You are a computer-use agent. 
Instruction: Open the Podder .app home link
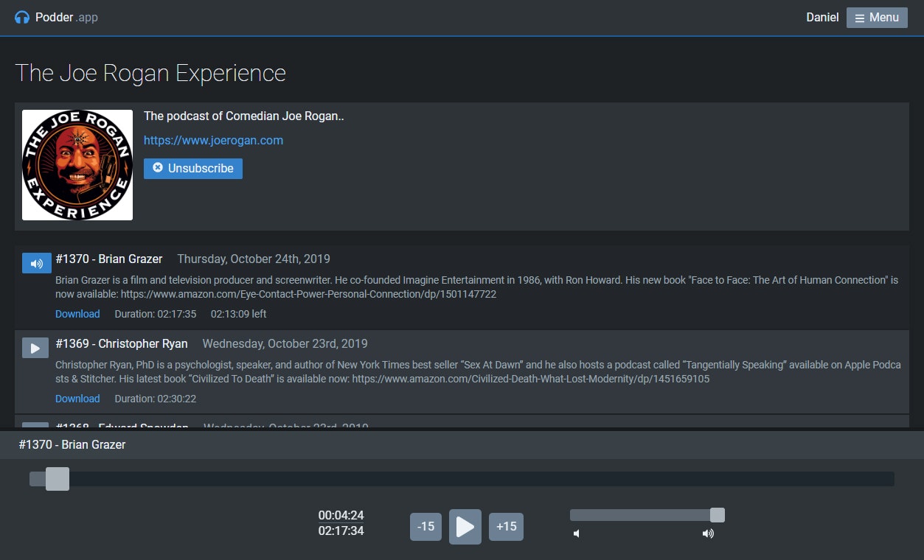coord(56,17)
